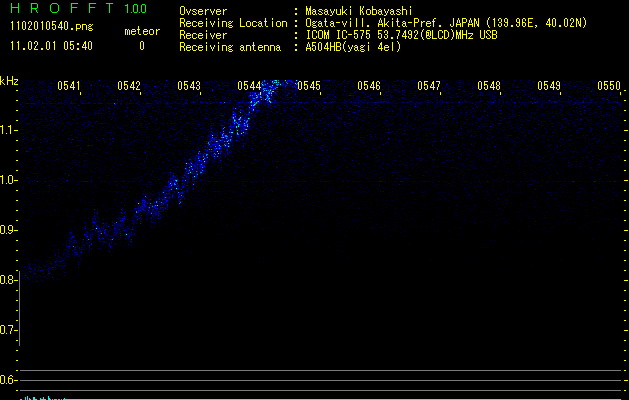Click the 0548 time marker
This screenshot has height=400, width=629.
(x=489, y=86)
